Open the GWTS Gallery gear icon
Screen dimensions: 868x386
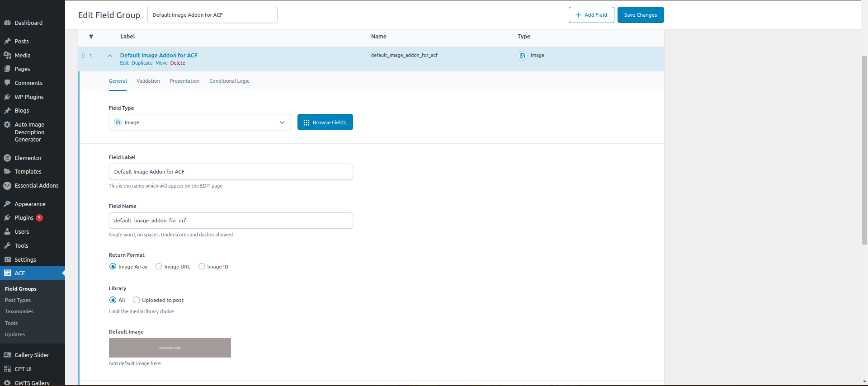7,382
